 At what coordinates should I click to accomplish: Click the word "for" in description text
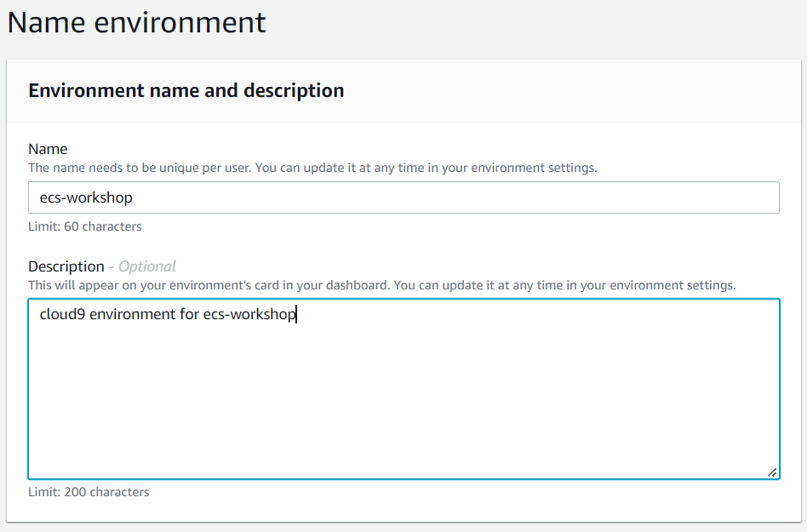click(189, 315)
